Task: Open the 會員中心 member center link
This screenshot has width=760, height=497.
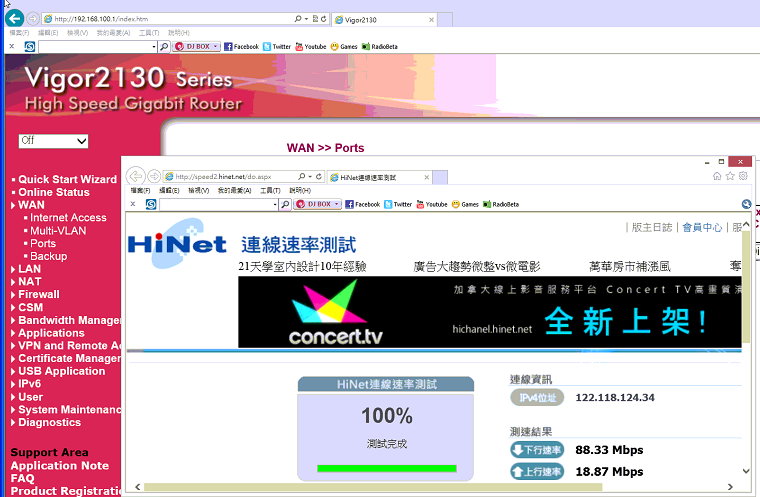Action: point(702,227)
